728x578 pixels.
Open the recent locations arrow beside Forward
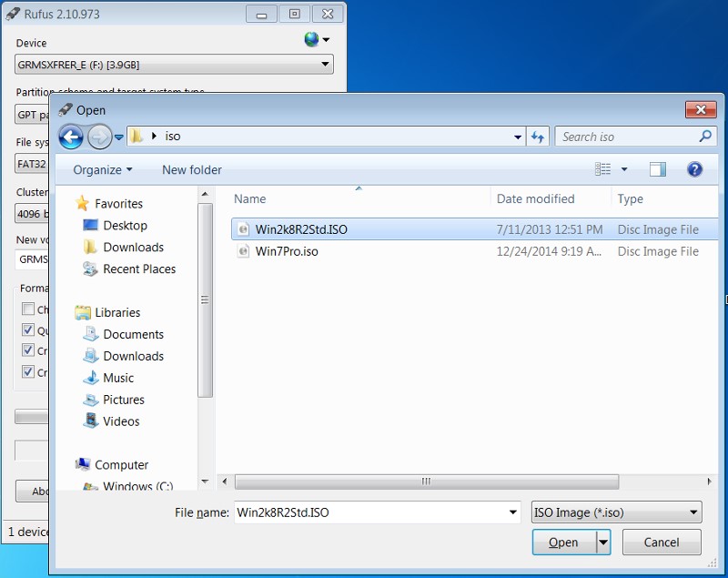(119, 137)
